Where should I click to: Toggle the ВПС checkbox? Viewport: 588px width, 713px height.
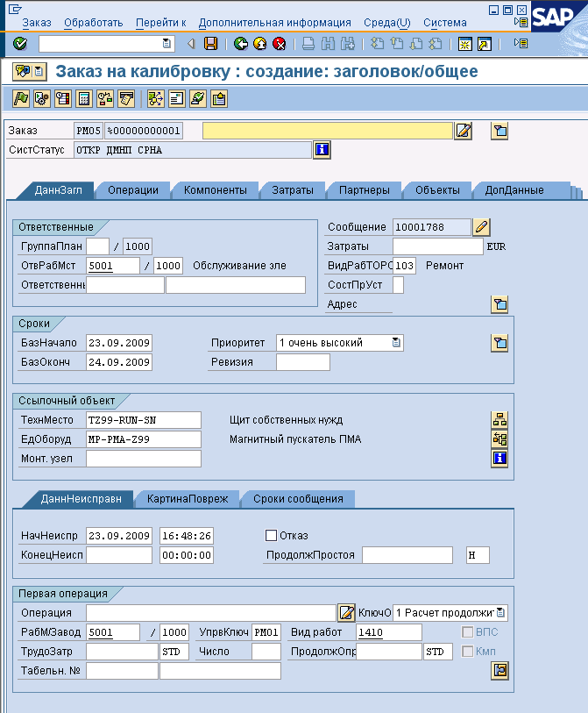click(x=468, y=632)
